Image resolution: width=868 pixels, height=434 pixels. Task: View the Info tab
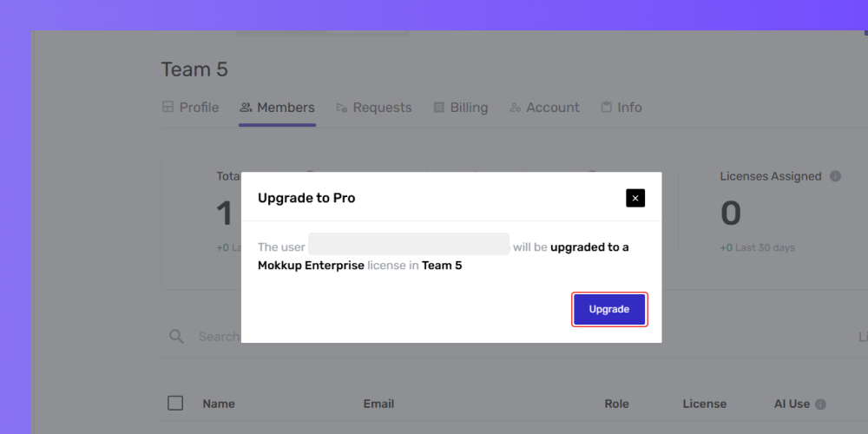[x=621, y=108]
